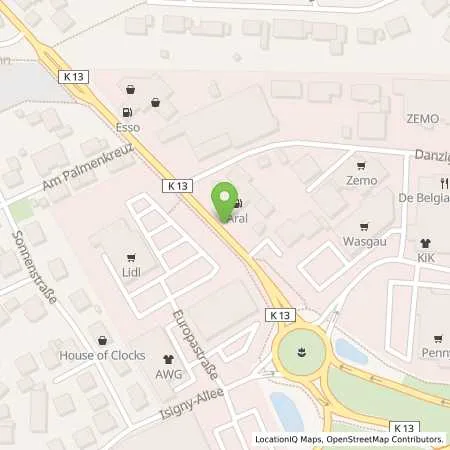Select the Zemo shopping cart icon
450x450 pixels.
361,166
